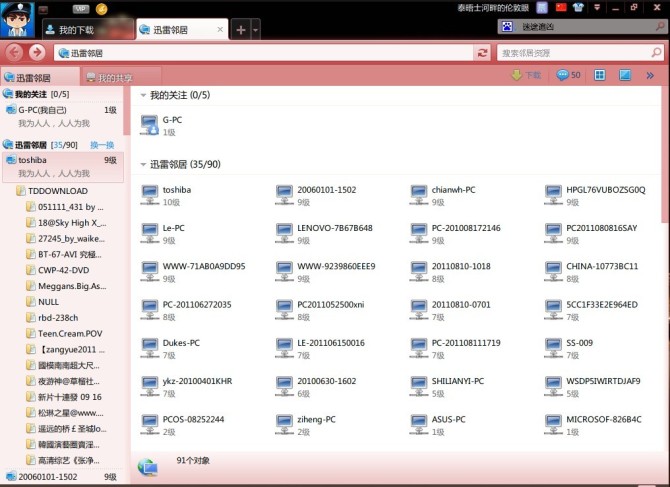Click the sidebar vertical scrollbar
The height and width of the screenshot is (487, 670).
pos(126,111)
